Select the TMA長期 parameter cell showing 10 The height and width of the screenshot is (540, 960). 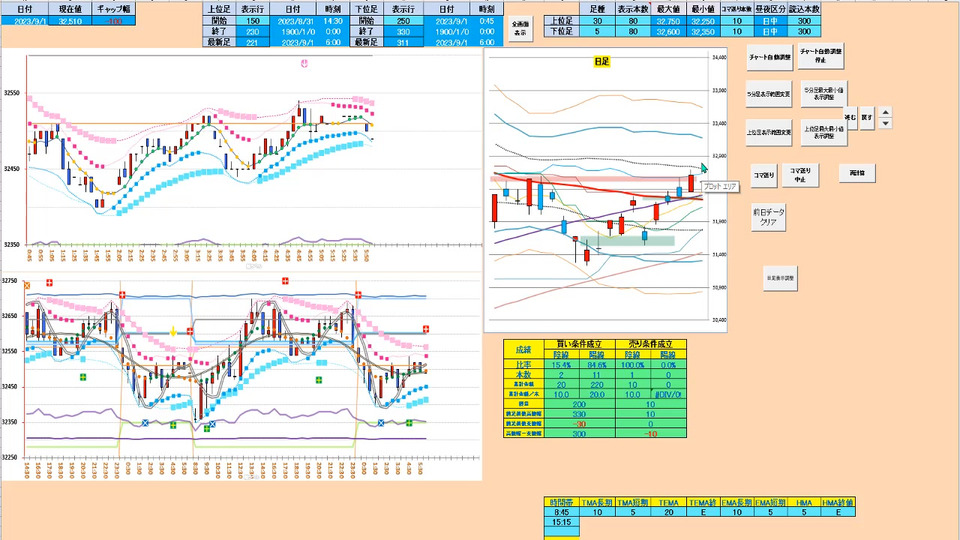tap(597, 512)
